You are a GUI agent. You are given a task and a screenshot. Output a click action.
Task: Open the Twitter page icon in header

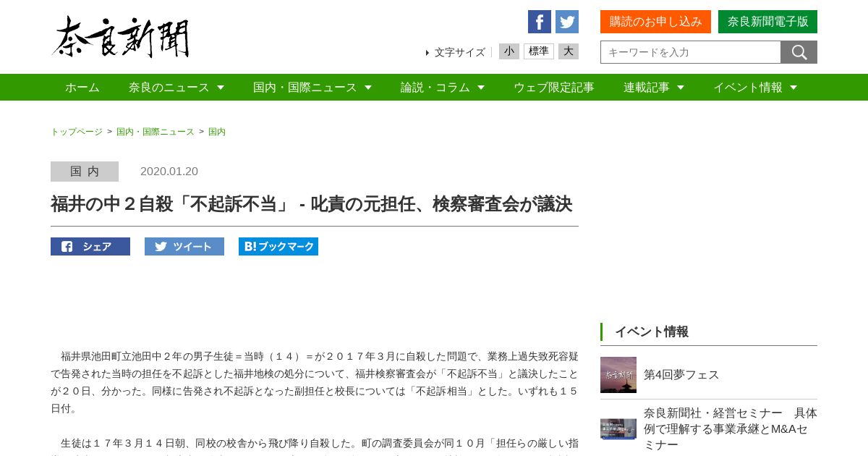(x=567, y=22)
